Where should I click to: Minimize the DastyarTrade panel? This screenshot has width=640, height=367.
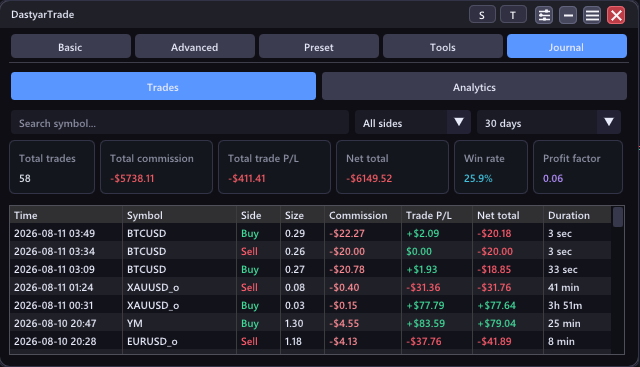click(568, 16)
